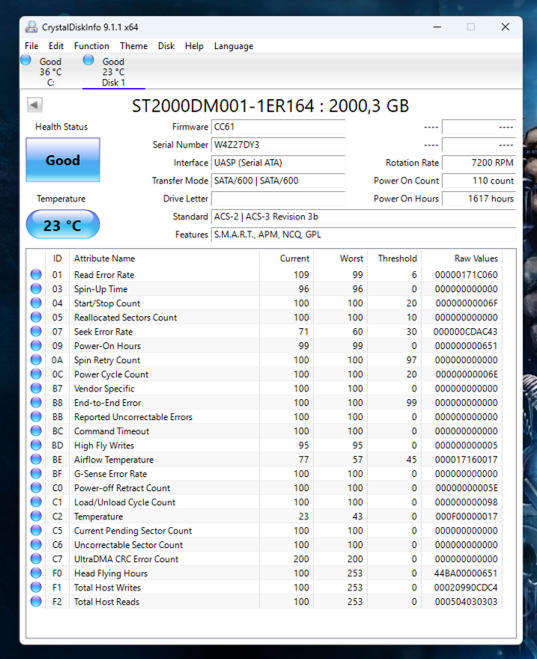Close the CrystalDiskInfo window
537x659 pixels.
pos(505,27)
